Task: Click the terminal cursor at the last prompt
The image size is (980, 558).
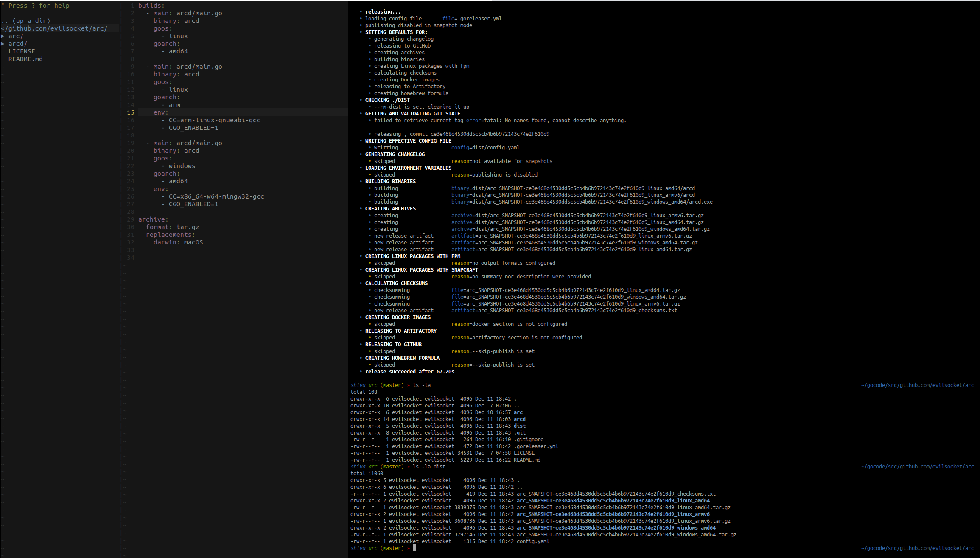Action: pyautogui.click(x=414, y=548)
